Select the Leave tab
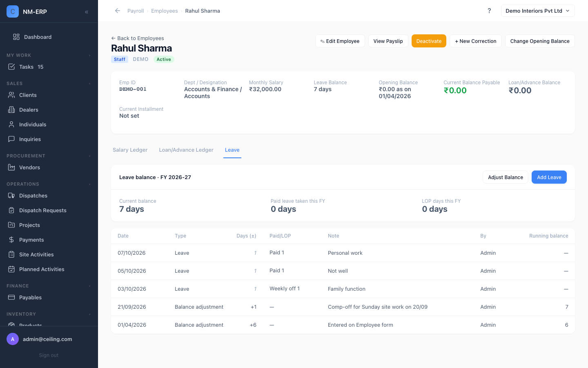Viewport: 588px width, 368px height. point(232,150)
